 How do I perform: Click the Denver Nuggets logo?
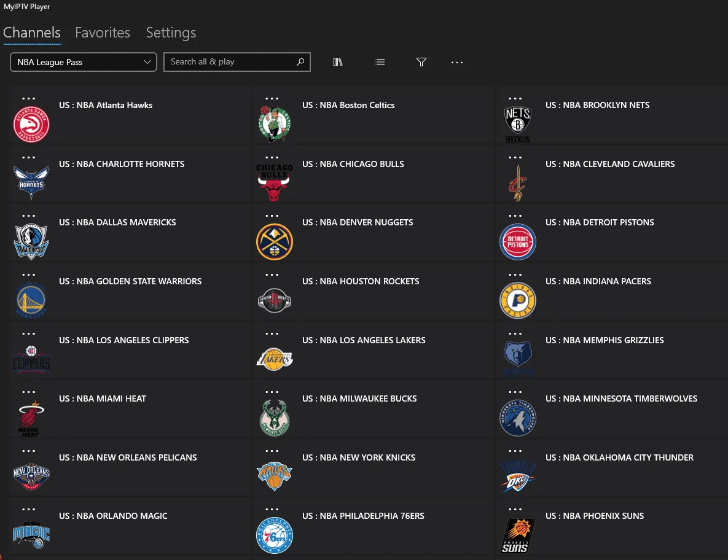tap(275, 242)
